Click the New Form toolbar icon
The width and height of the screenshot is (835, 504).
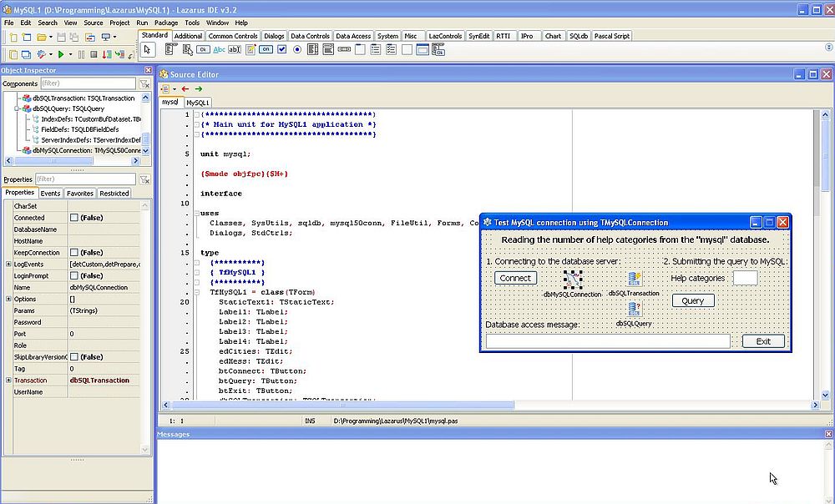coord(27,38)
